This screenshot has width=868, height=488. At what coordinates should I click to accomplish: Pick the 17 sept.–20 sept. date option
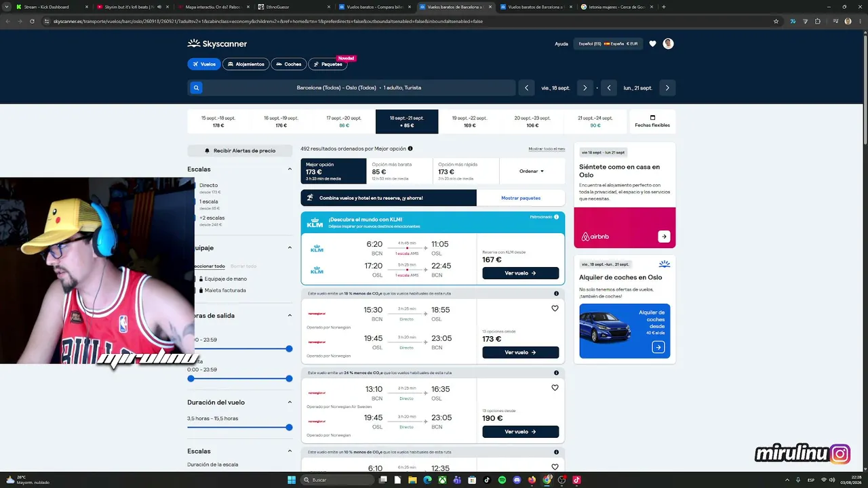tap(344, 121)
